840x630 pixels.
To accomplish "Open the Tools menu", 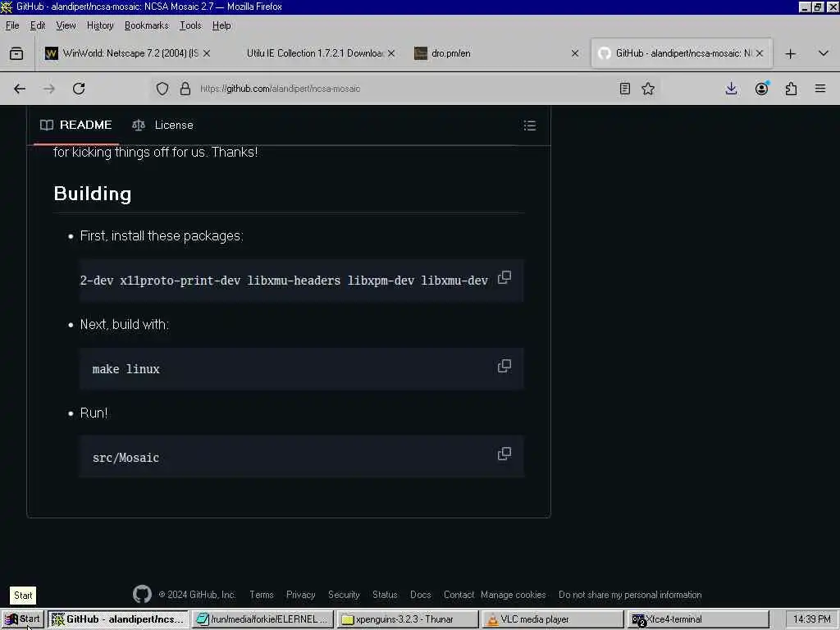I will (x=190, y=25).
